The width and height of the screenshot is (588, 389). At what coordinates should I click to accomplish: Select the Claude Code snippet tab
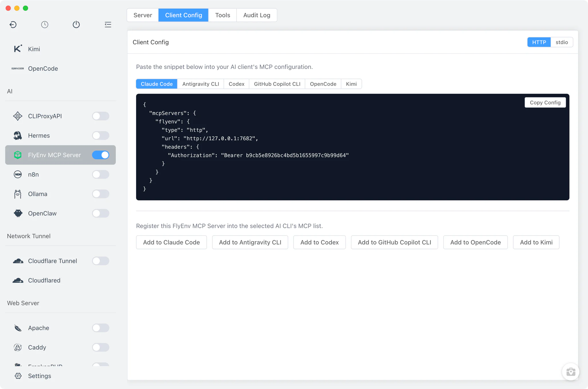[x=157, y=84]
